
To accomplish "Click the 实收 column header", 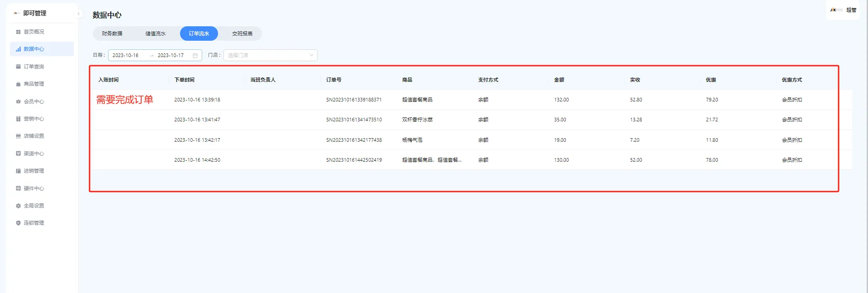I will (635, 80).
